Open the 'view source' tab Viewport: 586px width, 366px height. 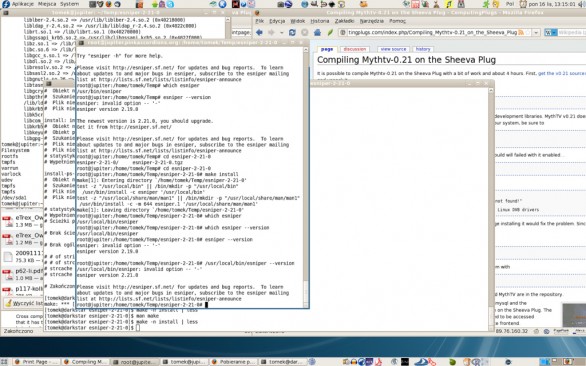[393, 49]
